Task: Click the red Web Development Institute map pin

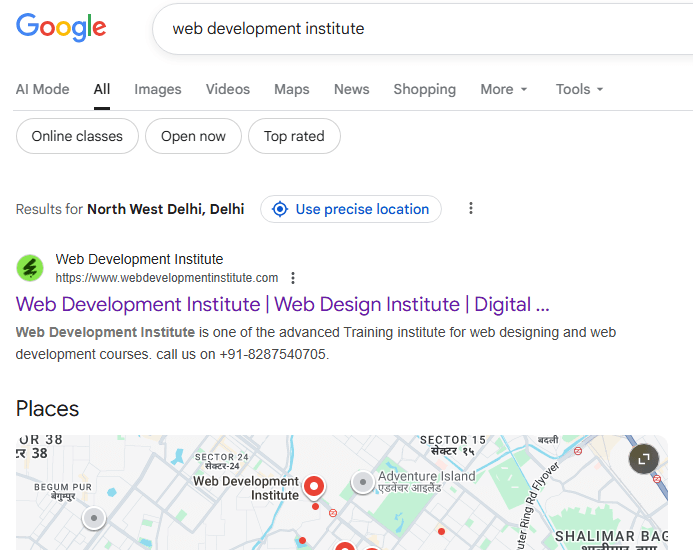Action: (314, 487)
